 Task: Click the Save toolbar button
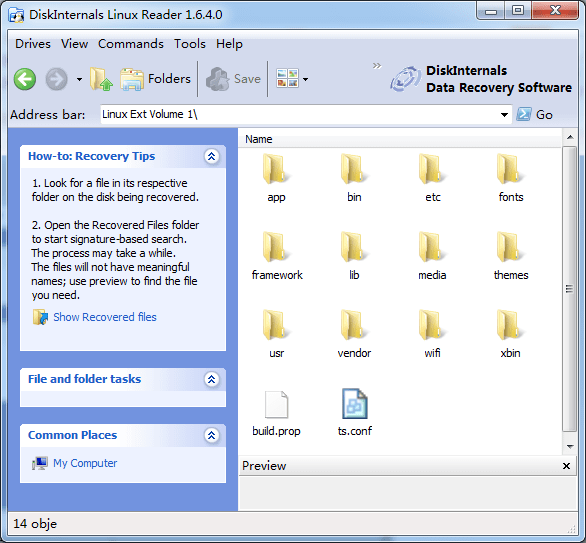(x=233, y=79)
